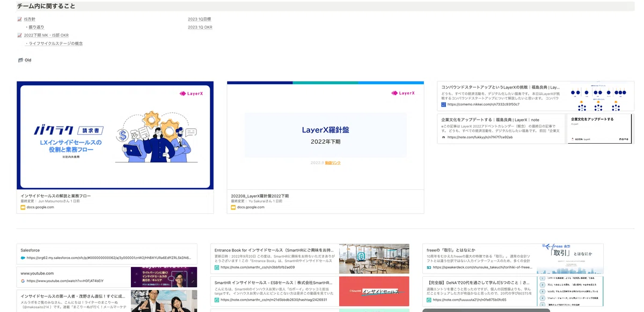
Task: Open the LayerX羅針盤 2022年下期 slide preview
Action: [x=325, y=136]
